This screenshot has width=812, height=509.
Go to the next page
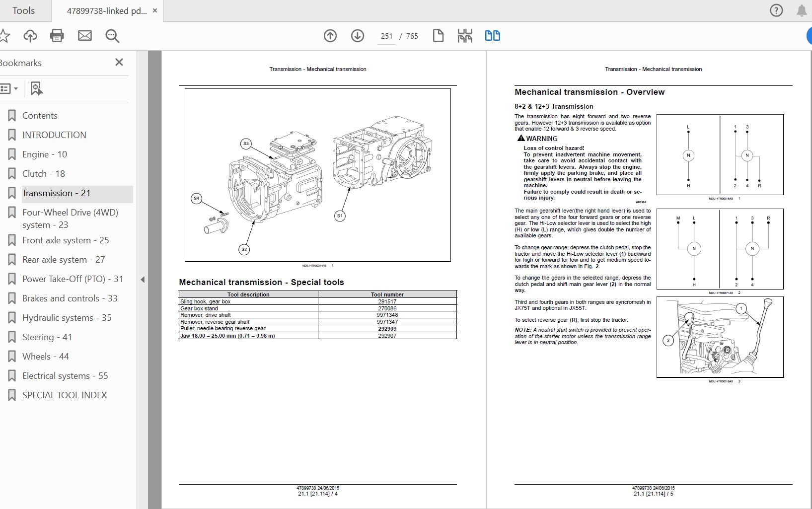tap(358, 36)
